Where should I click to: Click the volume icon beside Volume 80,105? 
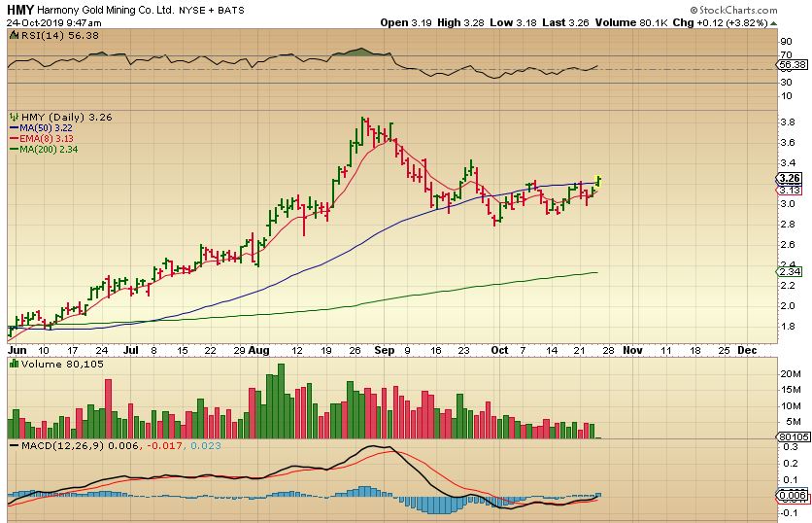coord(15,364)
